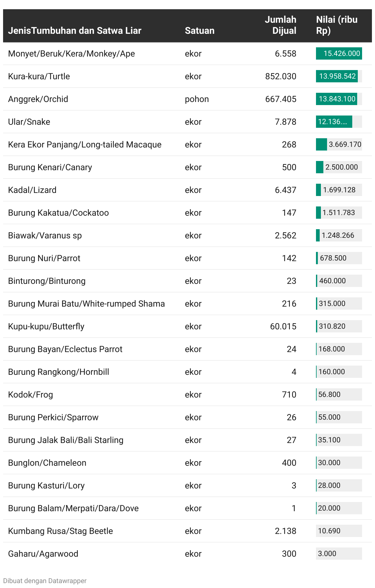Click the Kupu-kupu/Butterfly quantity 60.015
Image resolution: width=375 pixels, height=588 pixels.
tap(283, 326)
